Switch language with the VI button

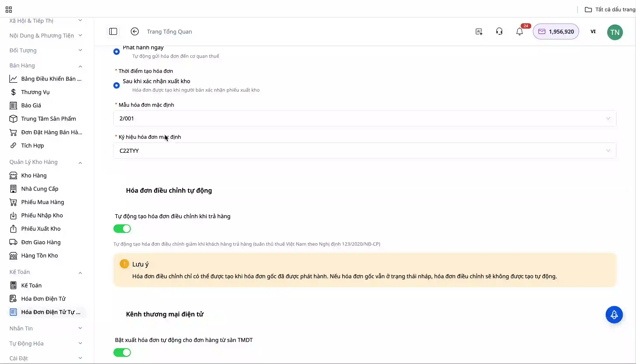pos(593,31)
